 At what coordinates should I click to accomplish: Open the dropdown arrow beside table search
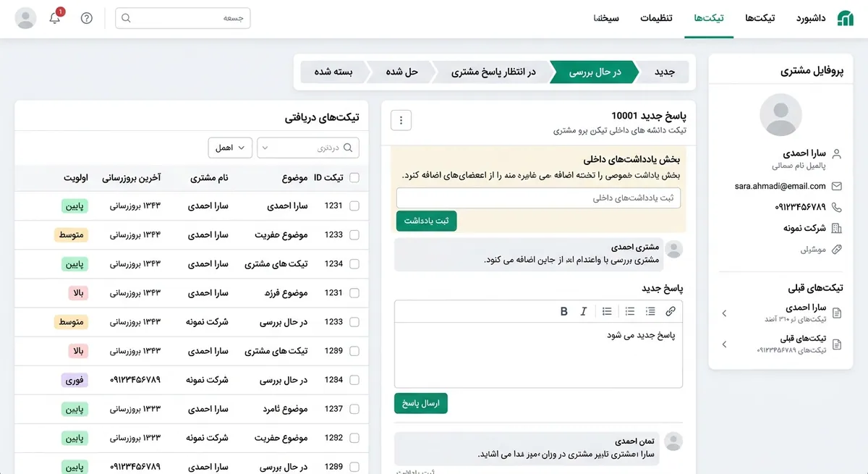tap(264, 148)
